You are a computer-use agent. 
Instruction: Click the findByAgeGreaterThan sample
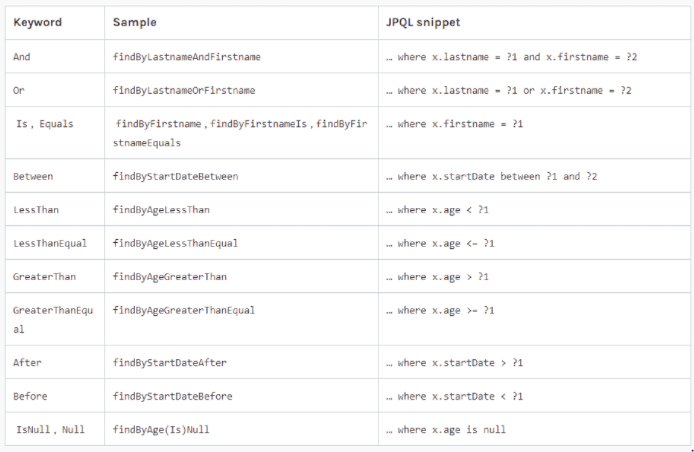click(170, 277)
